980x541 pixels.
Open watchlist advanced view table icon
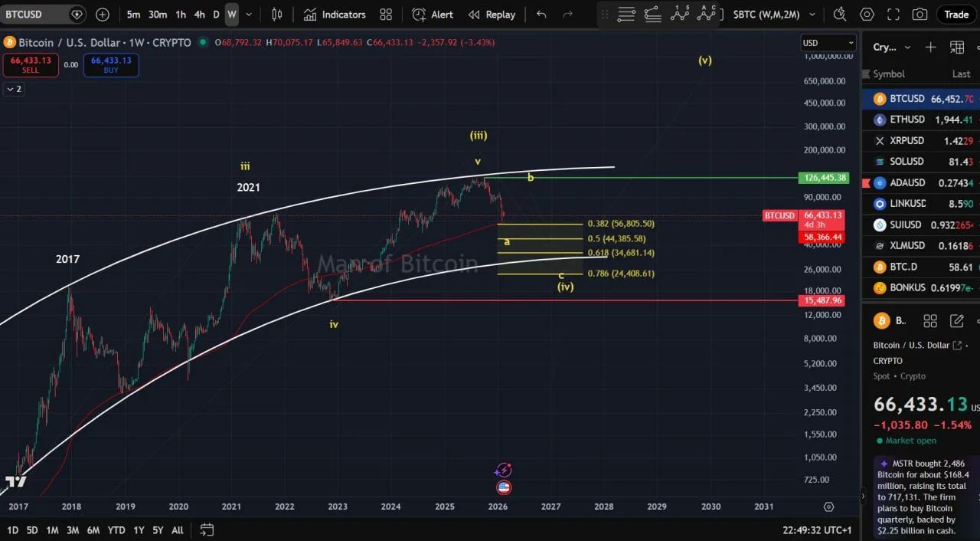(957, 48)
